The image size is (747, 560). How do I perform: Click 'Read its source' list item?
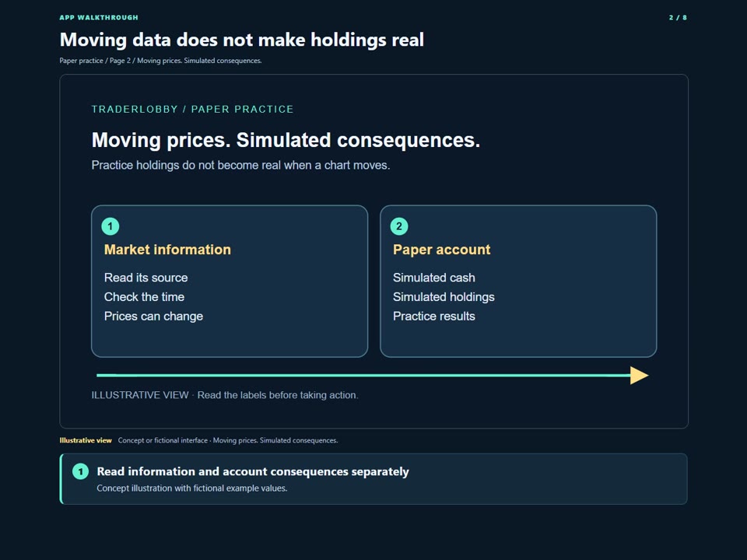tap(146, 278)
